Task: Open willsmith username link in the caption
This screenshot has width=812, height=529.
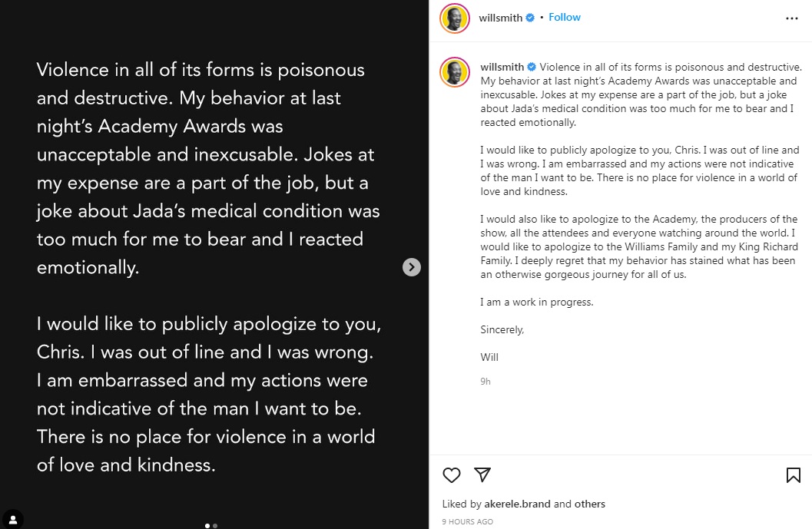Action: 502,67
